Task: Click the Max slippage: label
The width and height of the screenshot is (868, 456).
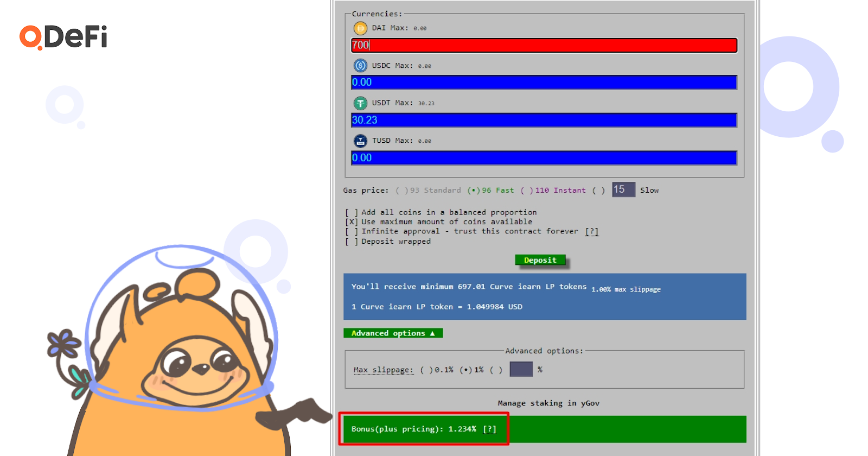Action: [x=384, y=370]
